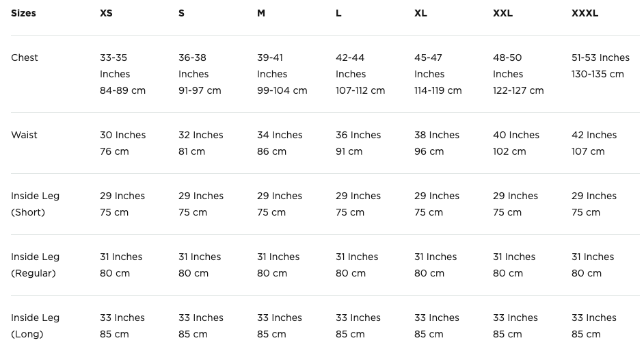Click the XXL column header

[502, 13]
